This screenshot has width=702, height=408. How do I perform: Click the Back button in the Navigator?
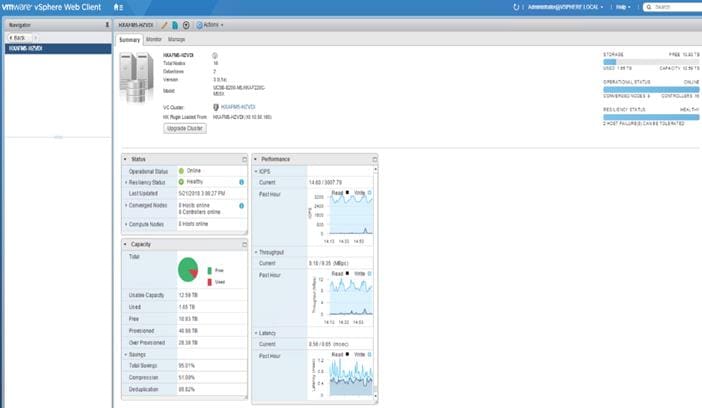coord(18,38)
